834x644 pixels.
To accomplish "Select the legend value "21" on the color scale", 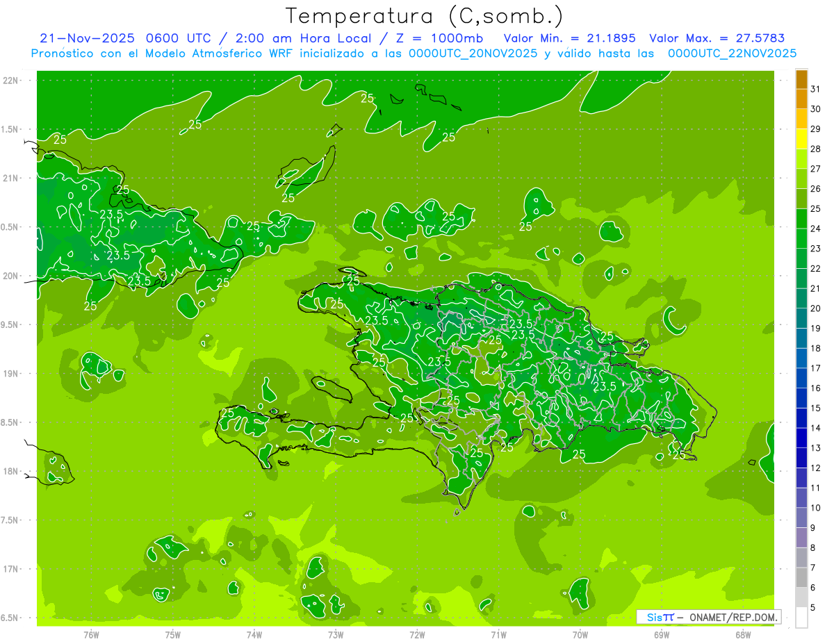I will (816, 288).
